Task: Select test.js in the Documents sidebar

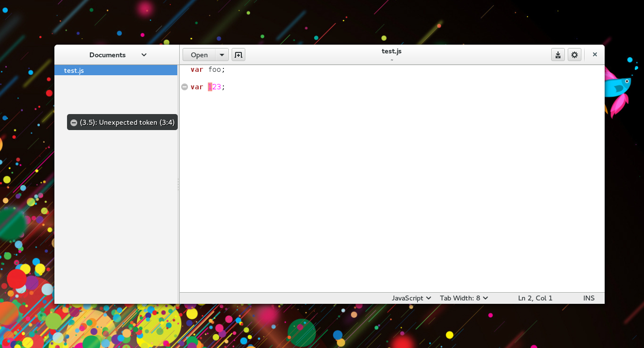Action: pos(73,70)
